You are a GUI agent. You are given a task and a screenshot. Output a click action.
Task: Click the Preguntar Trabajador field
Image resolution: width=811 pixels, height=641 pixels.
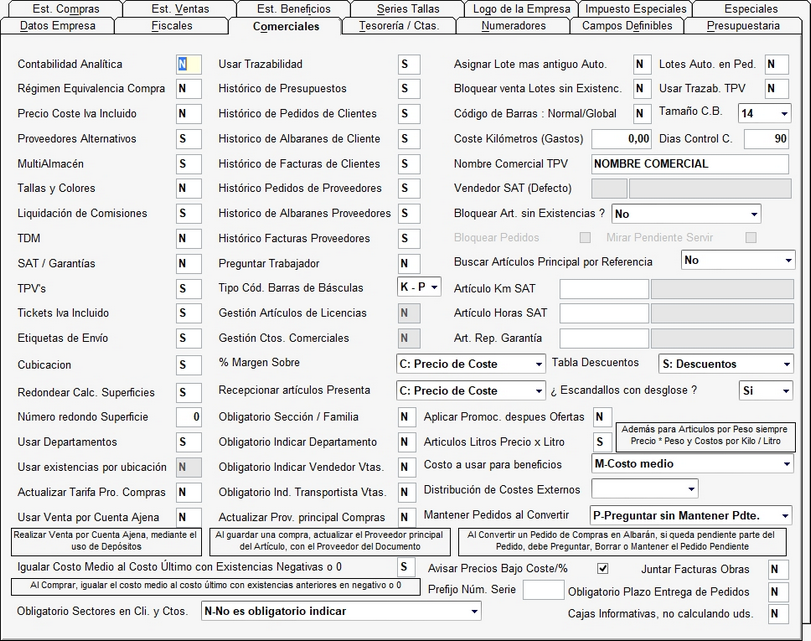pos(409,263)
